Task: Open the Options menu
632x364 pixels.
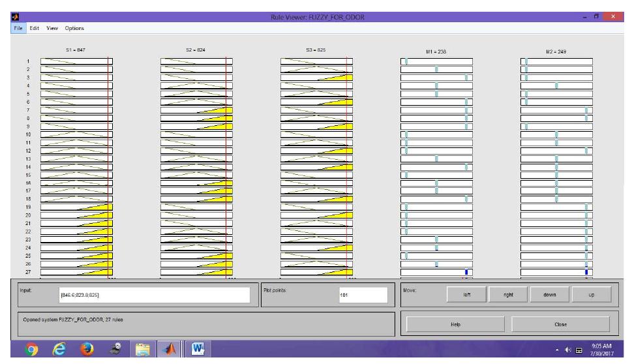Action: (74, 28)
